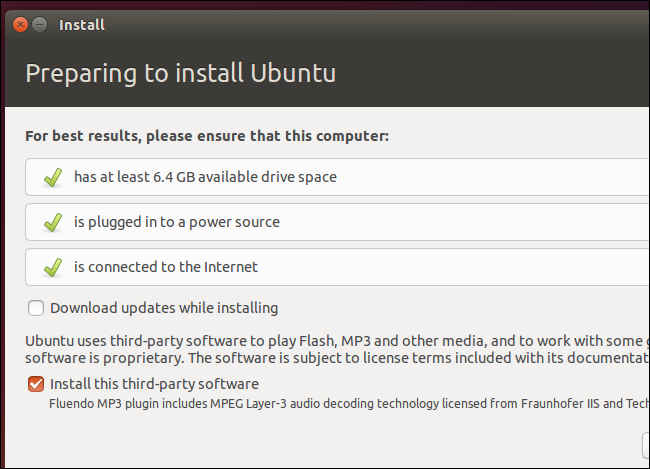Screen dimensions: 650x469
Task: Click the green checkmark beside drive space
Action: [x=53, y=178]
